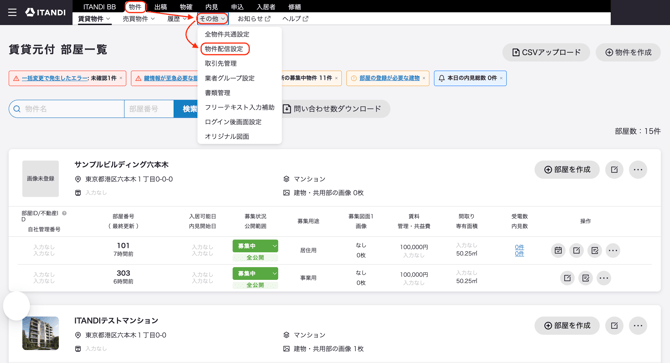Click the round floating button at left edge

point(17,306)
